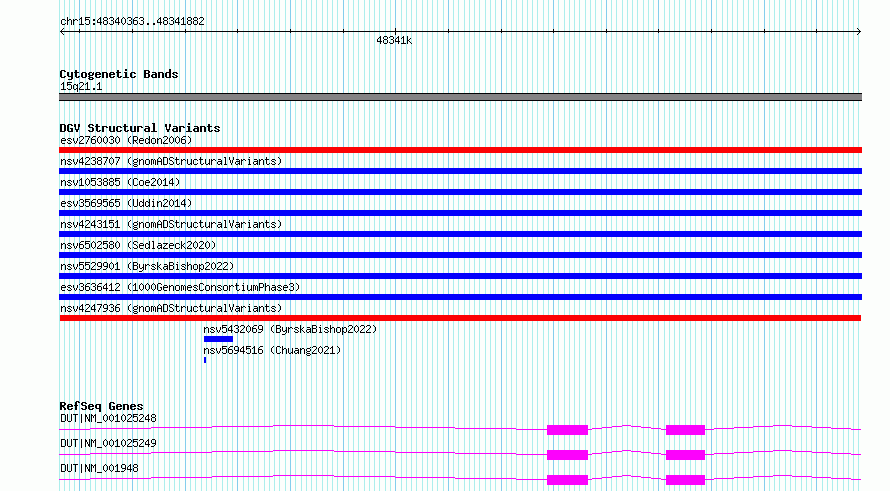Screen dimensions: 890x491
Task: Click the 48341k ruler tick label
Action: (394, 40)
